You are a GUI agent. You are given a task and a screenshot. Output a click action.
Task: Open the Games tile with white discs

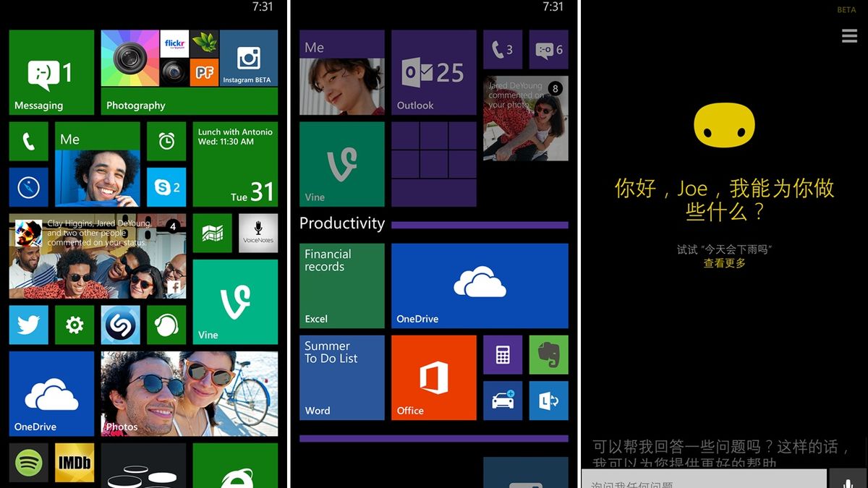(143, 466)
